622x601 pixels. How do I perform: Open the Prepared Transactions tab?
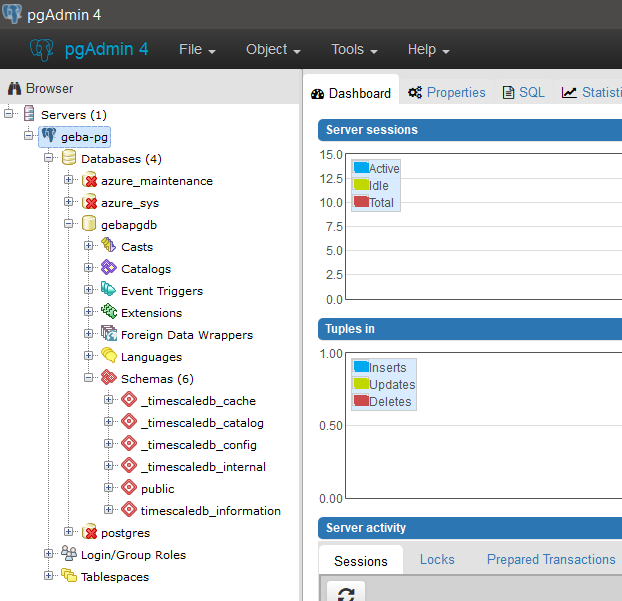click(x=550, y=560)
